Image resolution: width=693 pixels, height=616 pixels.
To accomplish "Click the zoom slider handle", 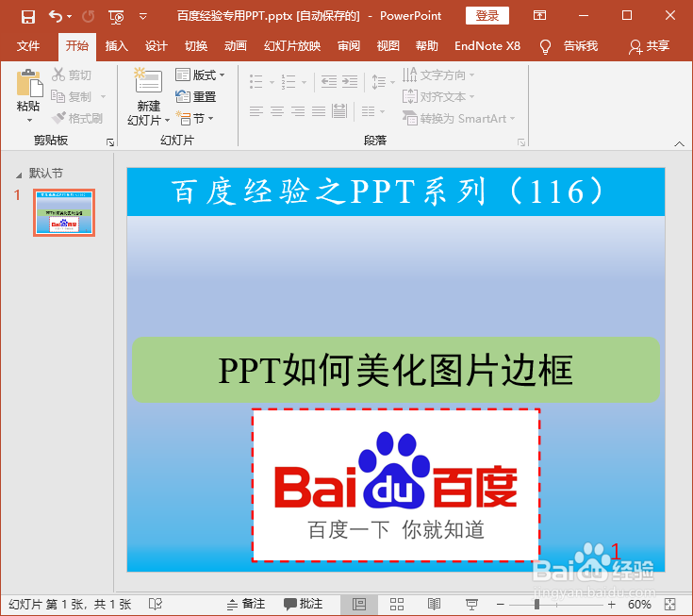I will 536,604.
